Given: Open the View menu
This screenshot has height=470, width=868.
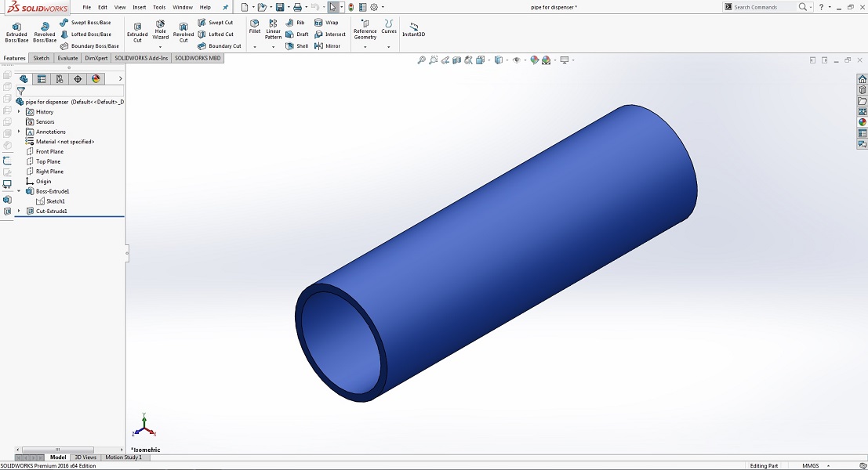Looking at the screenshot, I should point(119,7).
